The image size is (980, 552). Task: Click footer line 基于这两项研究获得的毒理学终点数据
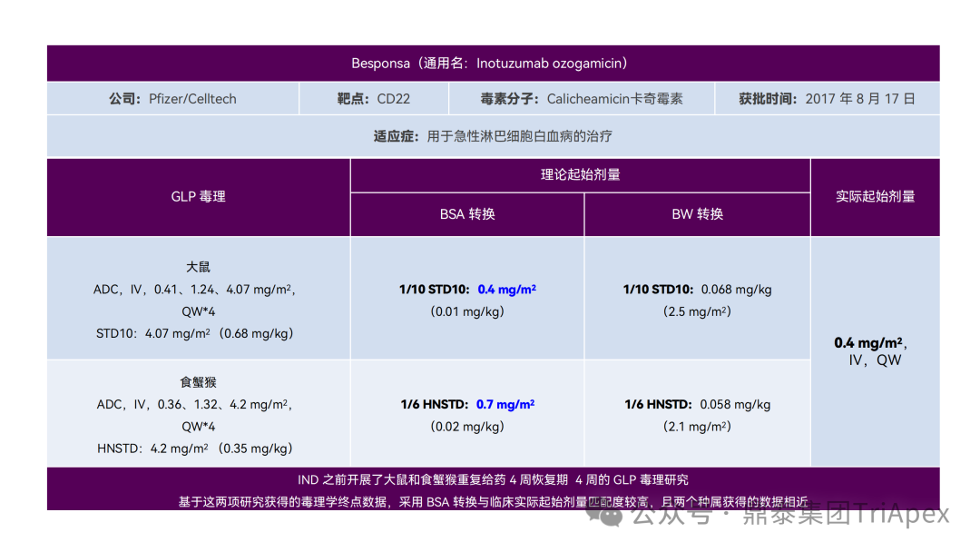point(493,502)
